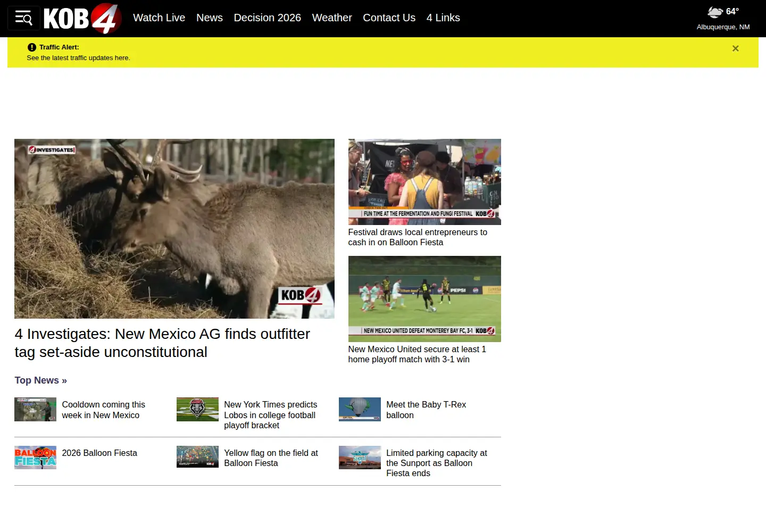Open Meet the Baby T-Rex balloon headline
The width and height of the screenshot is (766, 532).
(x=426, y=410)
